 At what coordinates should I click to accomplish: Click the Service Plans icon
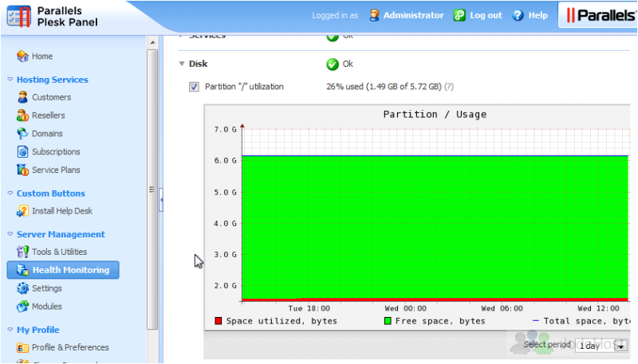pos(22,170)
